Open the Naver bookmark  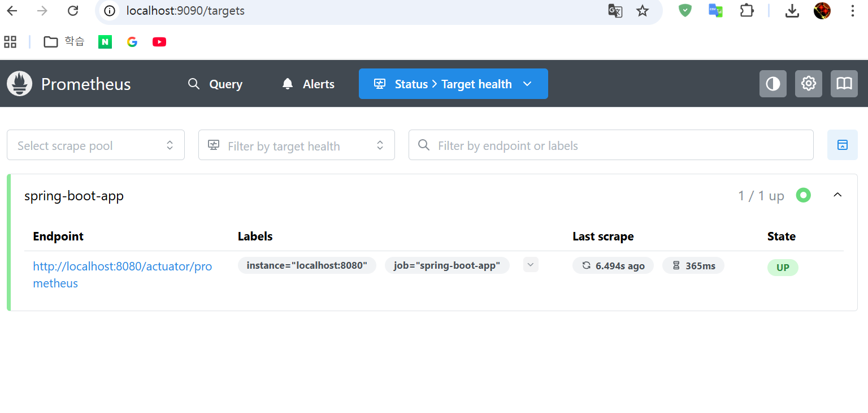pyautogui.click(x=105, y=41)
